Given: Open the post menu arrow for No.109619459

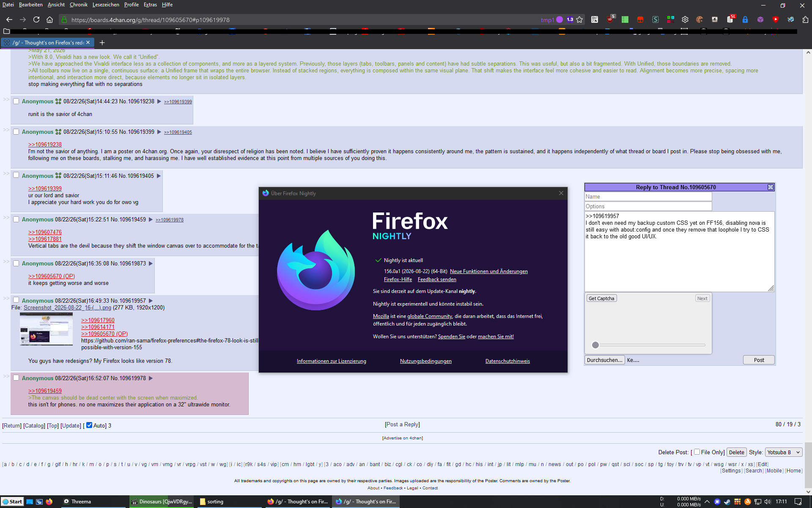Looking at the screenshot, I should coord(151,220).
